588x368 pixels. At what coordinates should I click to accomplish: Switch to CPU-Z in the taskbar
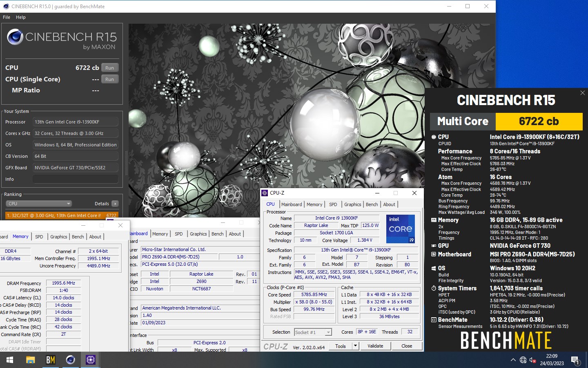pyautogui.click(x=91, y=360)
